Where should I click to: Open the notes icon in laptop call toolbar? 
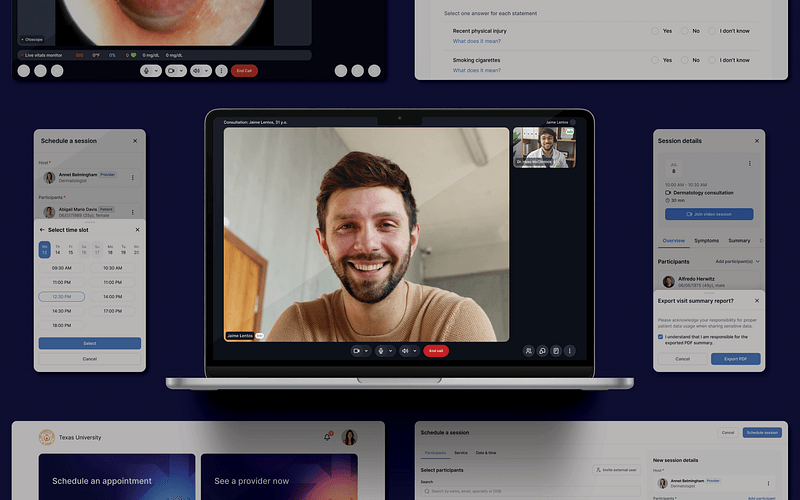click(556, 351)
